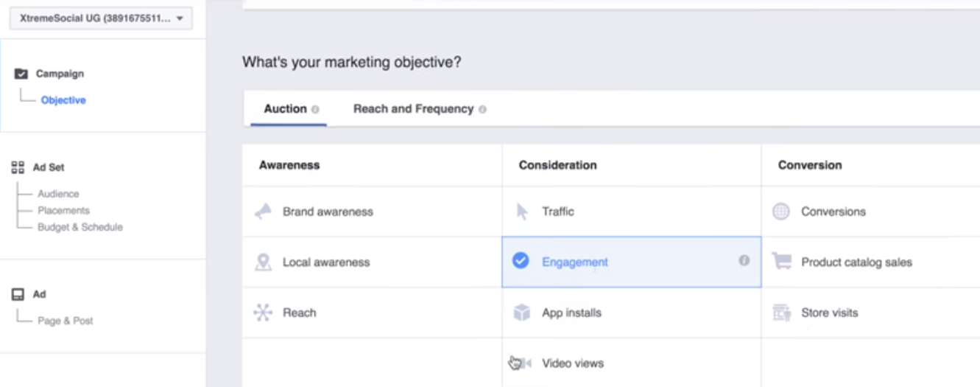Click the App installs box icon
This screenshot has width=980, height=387.
(521, 313)
